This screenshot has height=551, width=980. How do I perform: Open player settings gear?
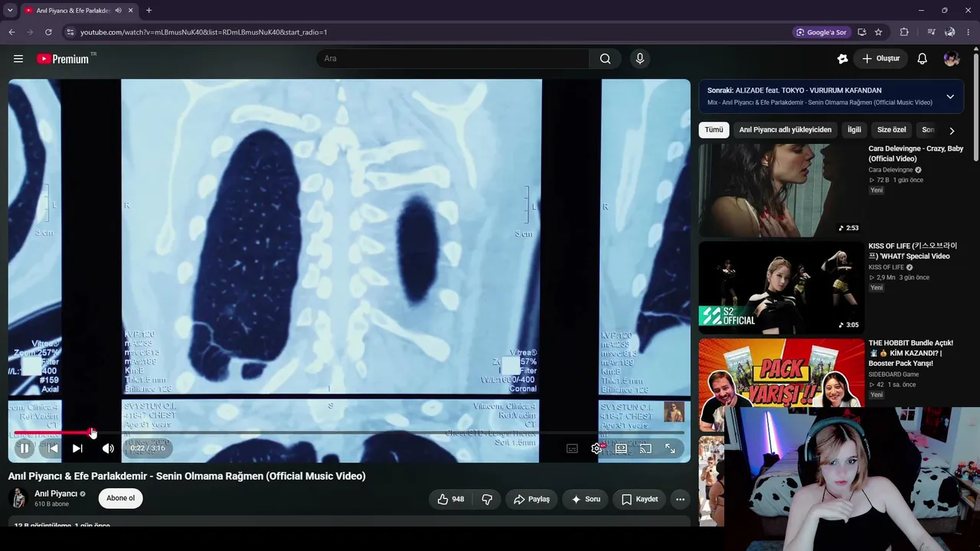point(597,448)
